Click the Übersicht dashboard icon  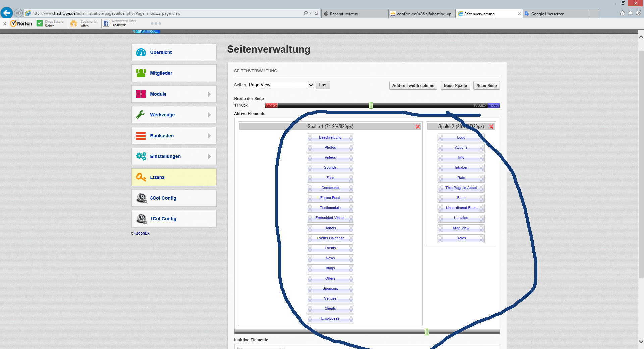(141, 52)
